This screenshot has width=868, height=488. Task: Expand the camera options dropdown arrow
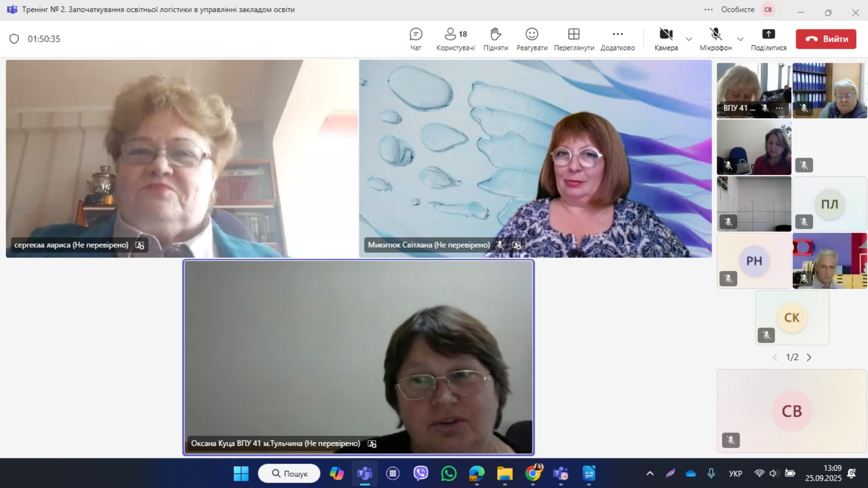[x=689, y=39]
